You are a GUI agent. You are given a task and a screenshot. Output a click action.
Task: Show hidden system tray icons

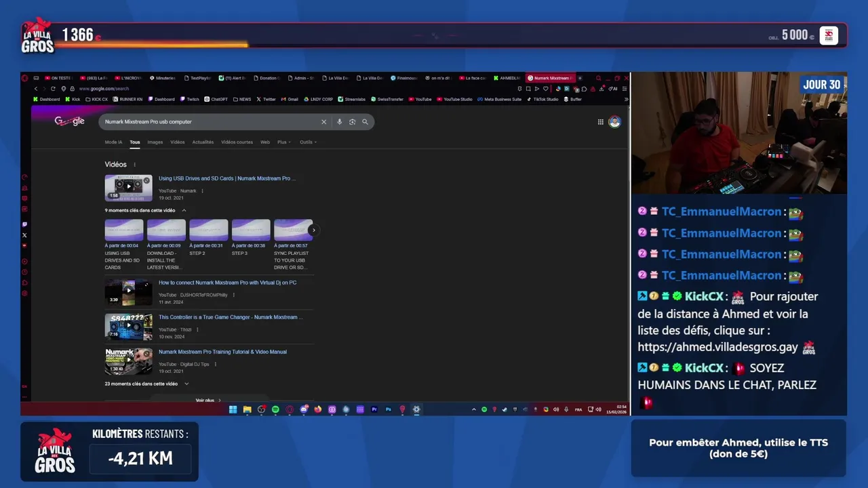[473, 409]
